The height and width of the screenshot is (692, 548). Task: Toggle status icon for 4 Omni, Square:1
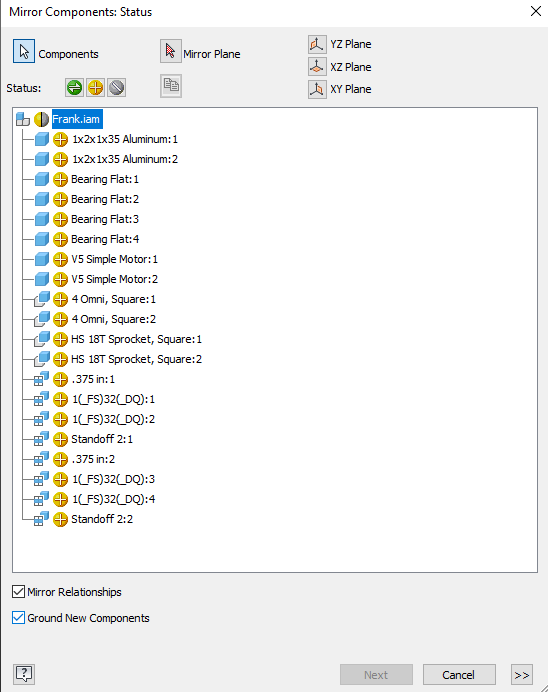coord(60,299)
